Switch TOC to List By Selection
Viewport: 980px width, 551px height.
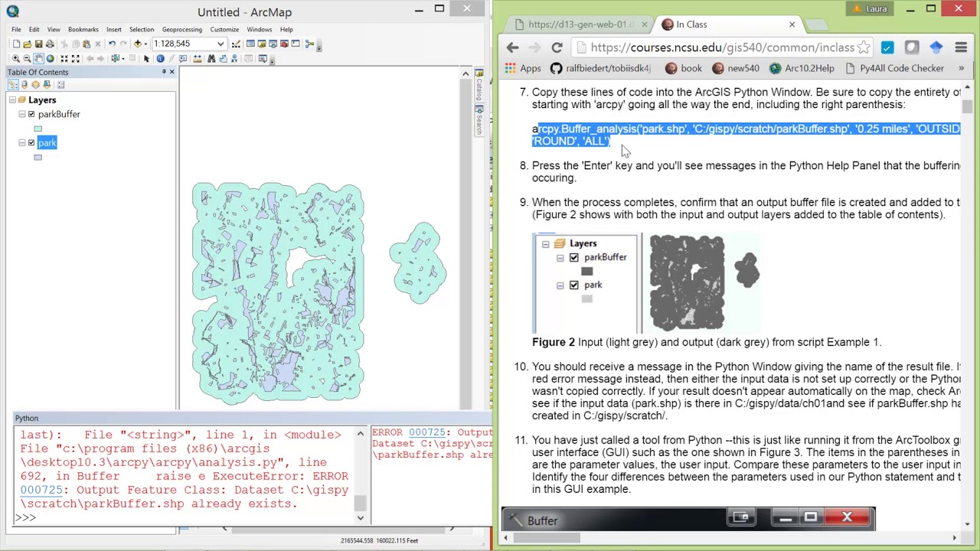pyautogui.click(x=47, y=85)
